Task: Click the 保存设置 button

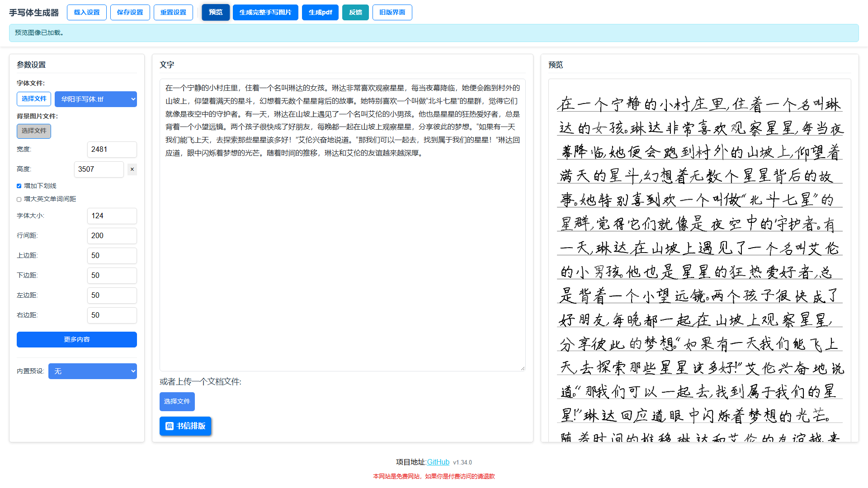Action: pos(130,13)
